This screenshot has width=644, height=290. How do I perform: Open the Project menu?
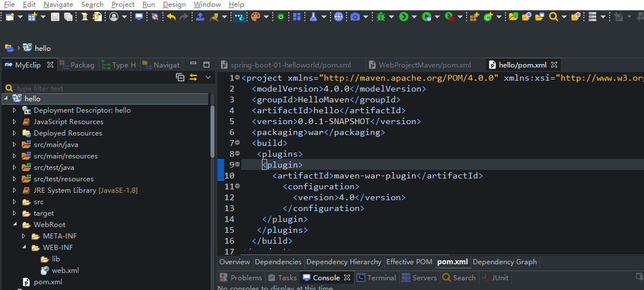point(123,5)
